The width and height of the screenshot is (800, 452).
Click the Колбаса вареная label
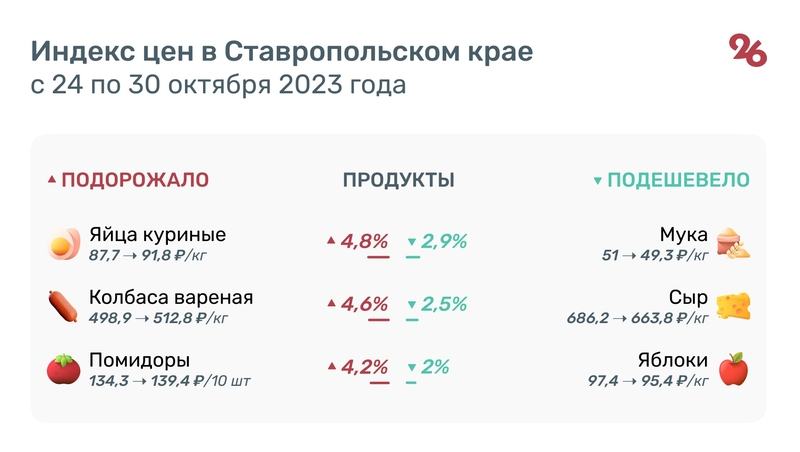(x=171, y=298)
